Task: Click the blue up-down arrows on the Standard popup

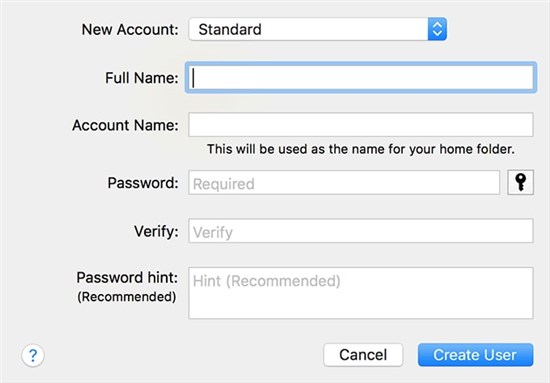Action: 437,29
